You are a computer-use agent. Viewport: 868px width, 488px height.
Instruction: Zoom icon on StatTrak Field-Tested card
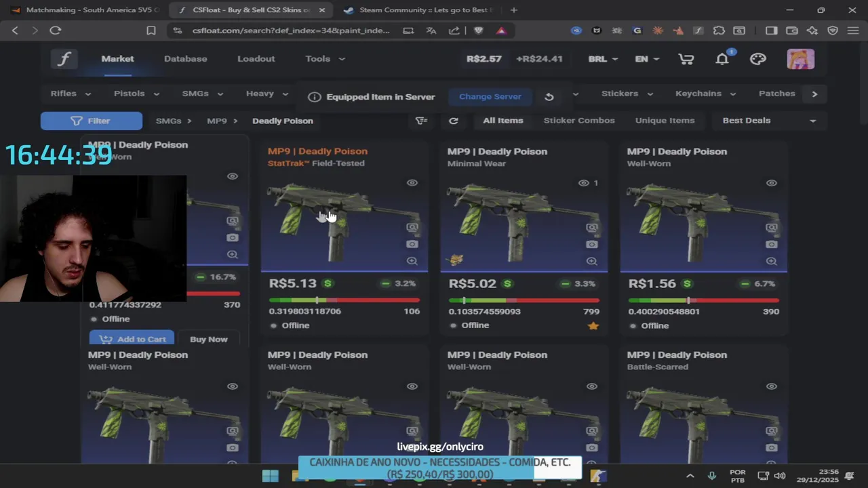(412, 261)
